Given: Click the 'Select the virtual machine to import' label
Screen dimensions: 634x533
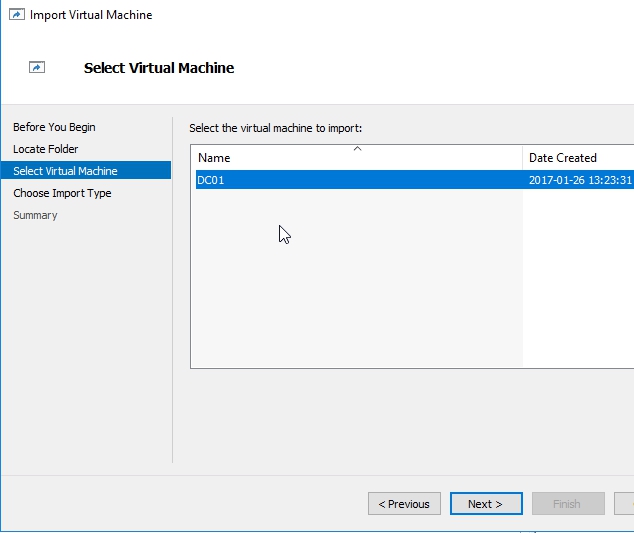Looking at the screenshot, I should pos(275,128).
